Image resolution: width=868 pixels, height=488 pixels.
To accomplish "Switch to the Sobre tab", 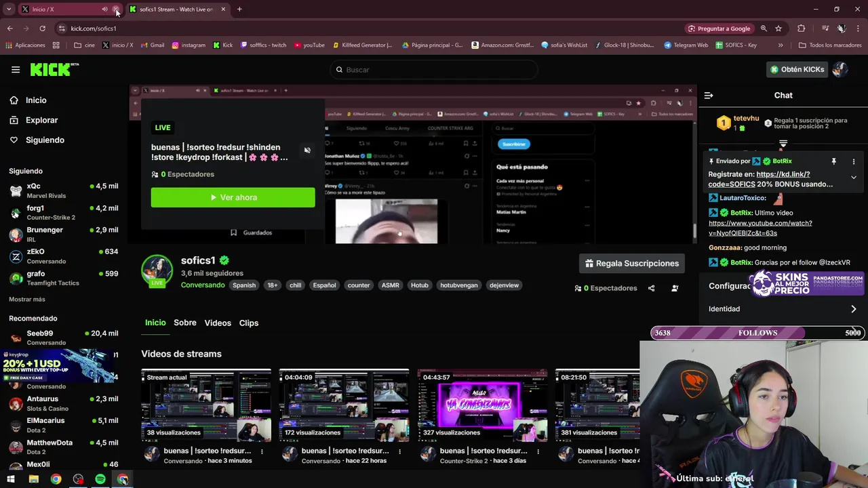I will pyautogui.click(x=184, y=323).
